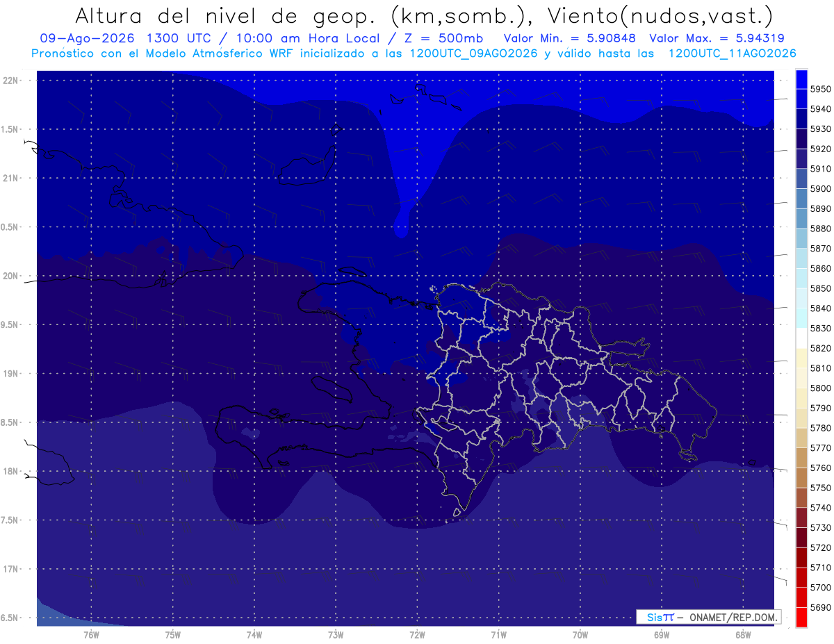This screenshot has width=834, height=644.
Task: Click the '74W' longitude label
Action: coord(254,634)
